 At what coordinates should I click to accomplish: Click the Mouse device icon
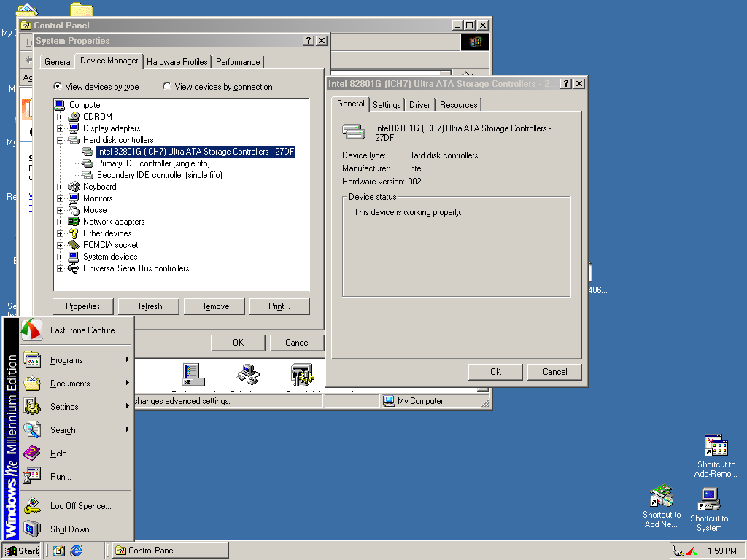74,210
